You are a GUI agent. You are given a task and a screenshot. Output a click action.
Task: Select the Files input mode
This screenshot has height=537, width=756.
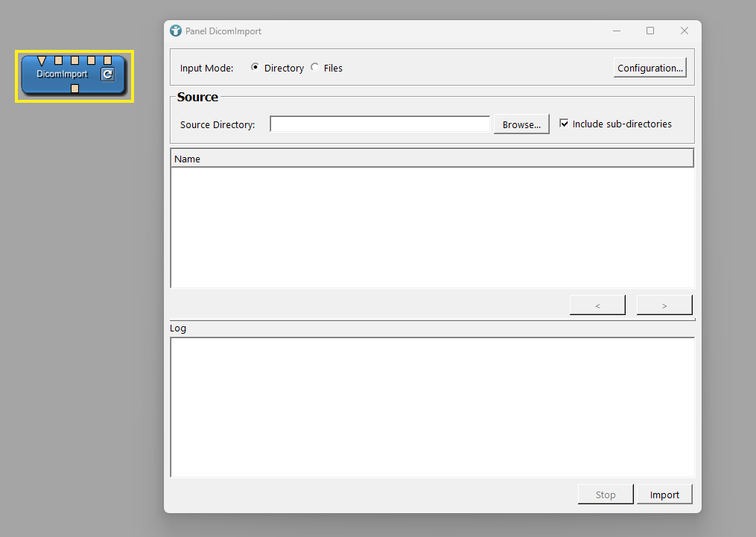tap(314, 68)
